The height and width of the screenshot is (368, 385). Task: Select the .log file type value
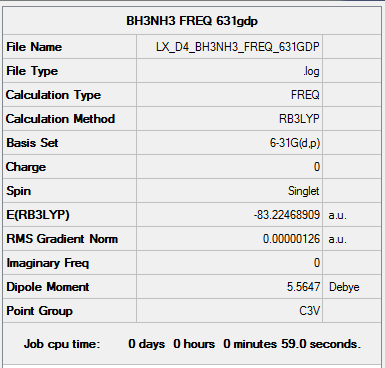[x=311, y=71]
